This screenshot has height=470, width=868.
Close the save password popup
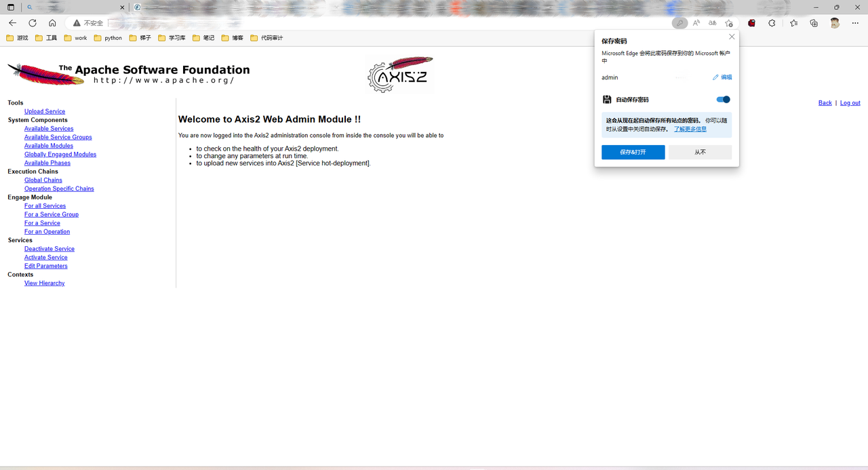click(x=732, y=37)
